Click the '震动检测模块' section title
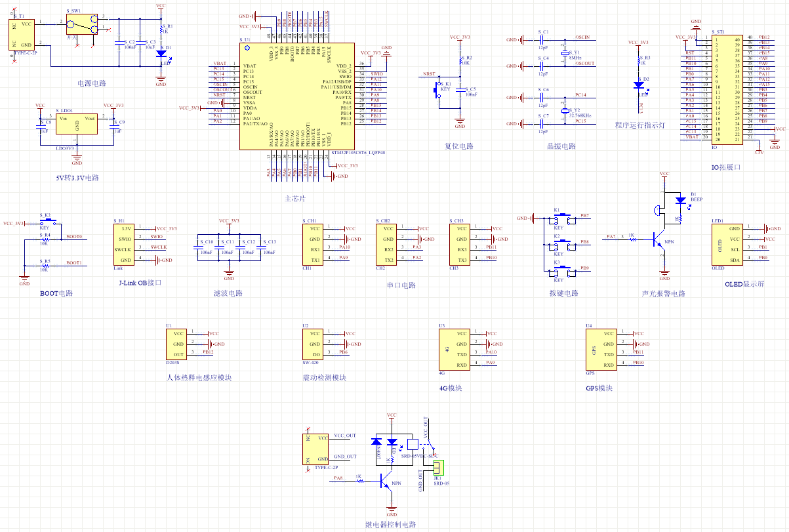Screen dimensions: 789x532 tap(324, 377)
